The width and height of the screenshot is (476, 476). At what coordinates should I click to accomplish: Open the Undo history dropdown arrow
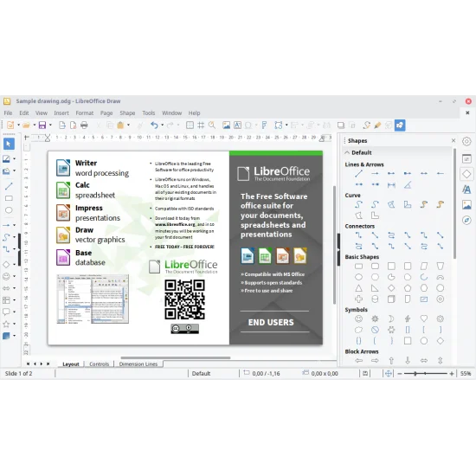coord(162,125)
